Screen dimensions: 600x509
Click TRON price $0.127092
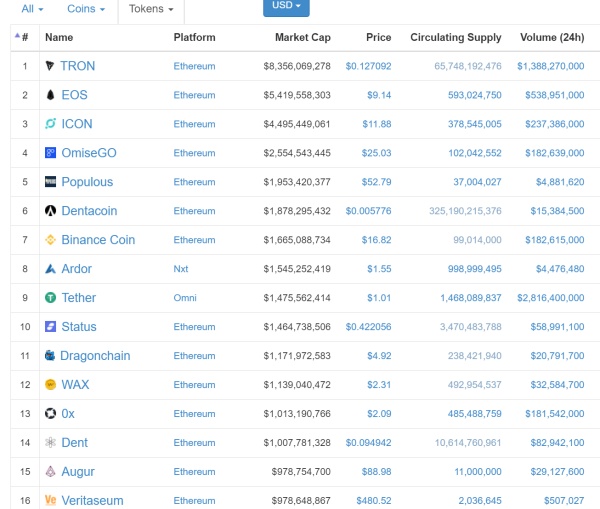(368, 66)
